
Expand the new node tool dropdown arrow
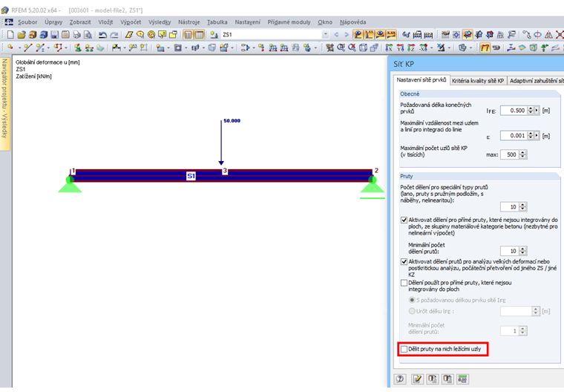19,48
